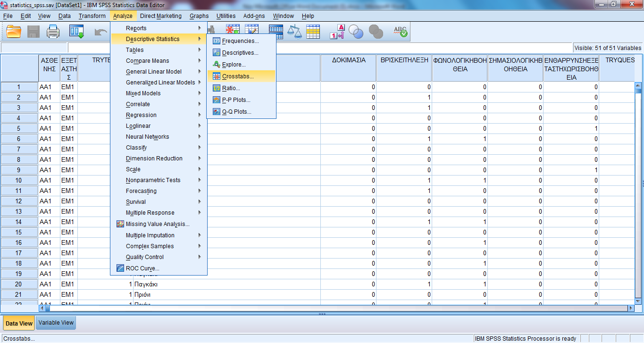This screenshot has height=343, width=644.
Task: Expand the Loglinear submenu
Action: [159, 126]
